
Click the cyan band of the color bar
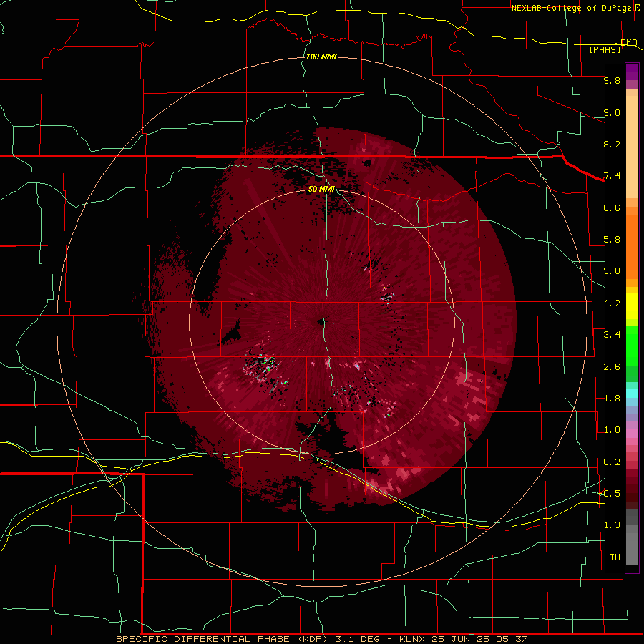(x=632, y=394)
